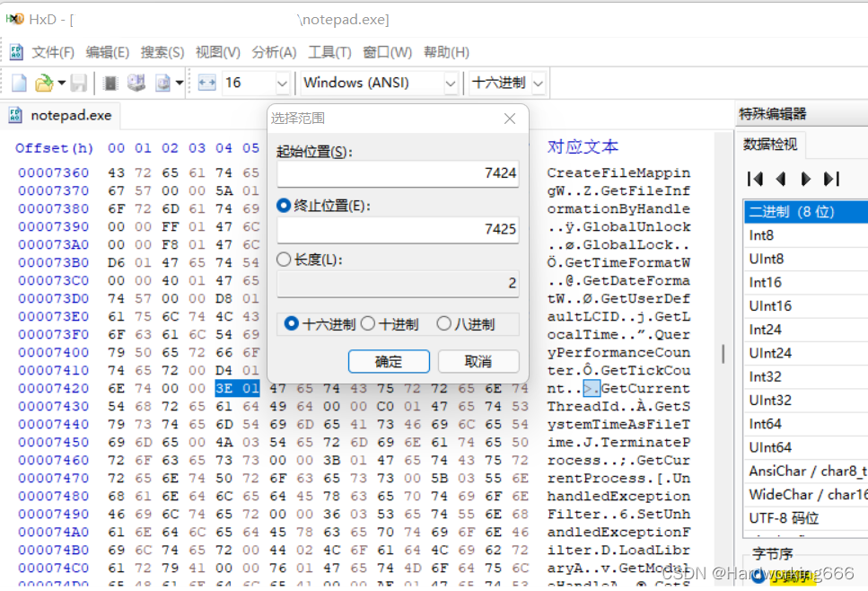
Task: Expand the Open file arrow dropdown
Action: coord(61,84)
